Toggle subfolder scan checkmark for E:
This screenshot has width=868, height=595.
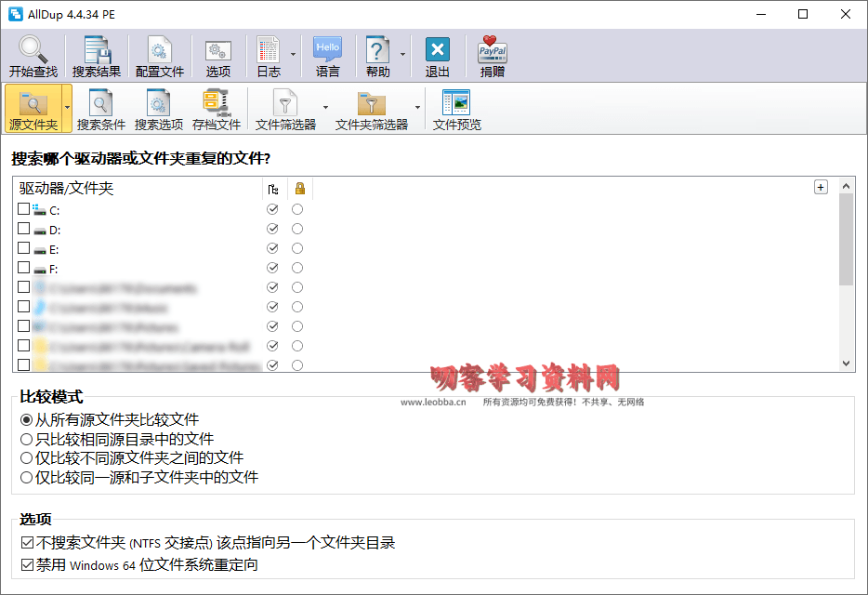coord(272,247)
